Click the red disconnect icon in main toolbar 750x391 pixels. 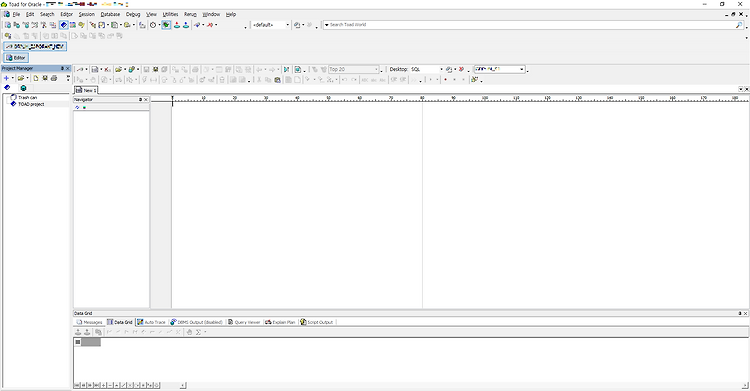(210, 25)
